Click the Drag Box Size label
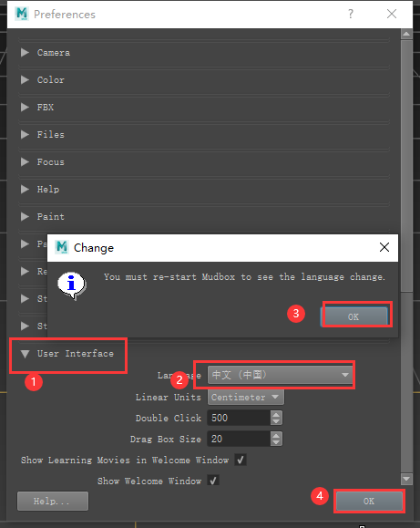 pyautogui.click(x=166, y=440)
